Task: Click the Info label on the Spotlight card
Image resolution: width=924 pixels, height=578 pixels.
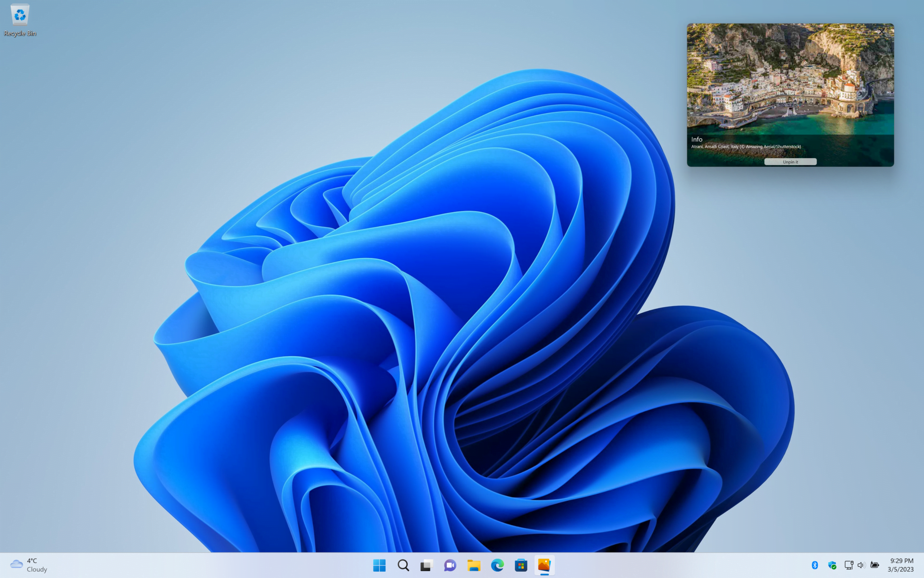Action: [697, 139]
